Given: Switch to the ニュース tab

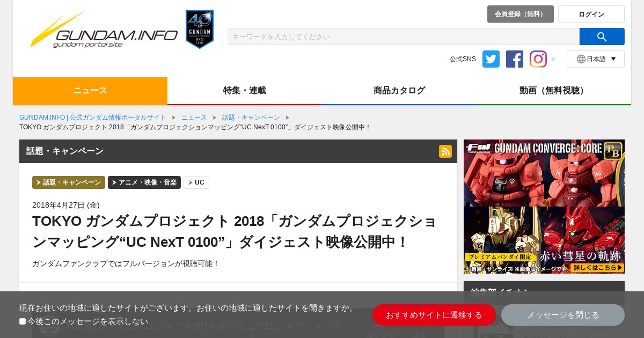Looking at the screenshot, I should (x=90, y=91).
